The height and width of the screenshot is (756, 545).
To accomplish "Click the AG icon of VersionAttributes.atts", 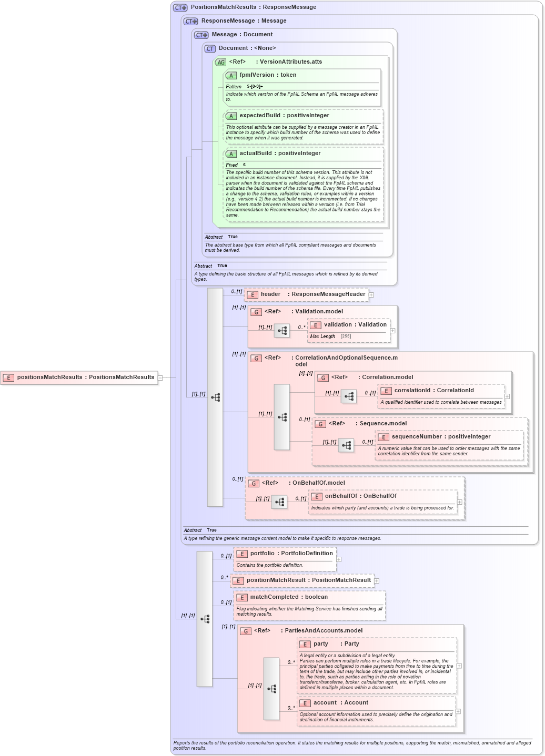I will point(221,62).
